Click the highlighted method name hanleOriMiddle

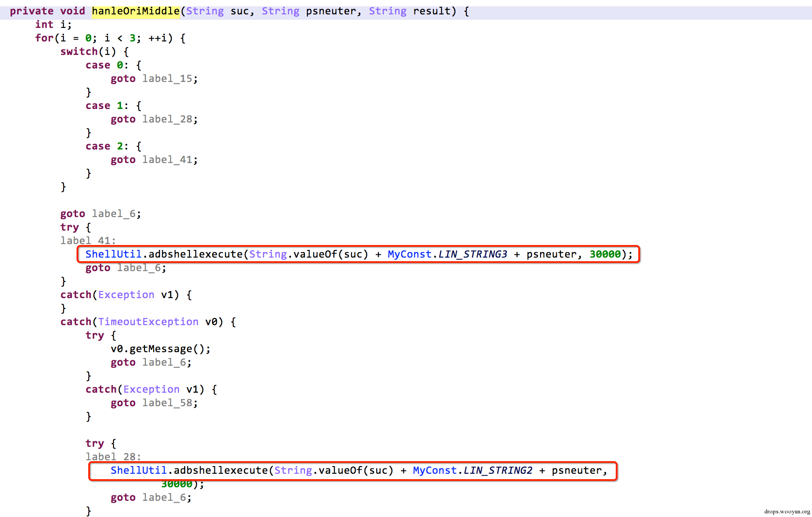(136, 11)
